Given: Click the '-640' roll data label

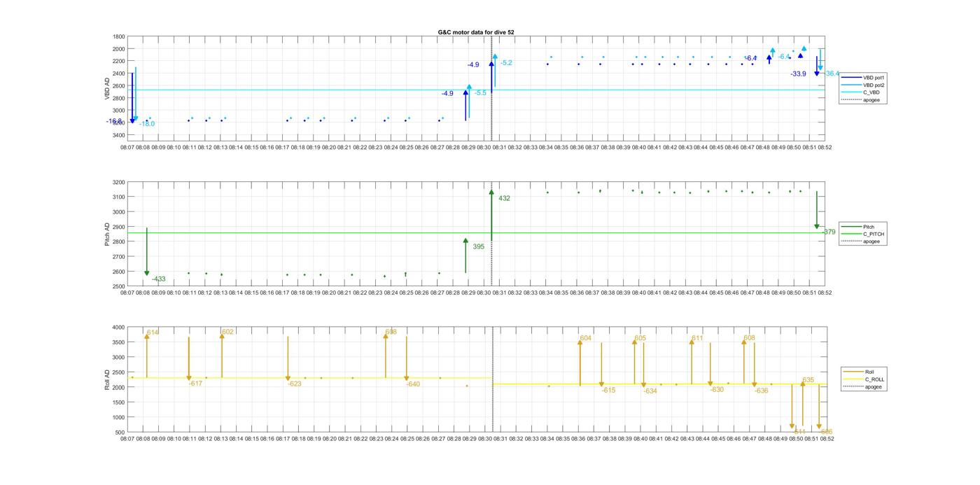Looking at the screenshot, I should click(413, 384).
